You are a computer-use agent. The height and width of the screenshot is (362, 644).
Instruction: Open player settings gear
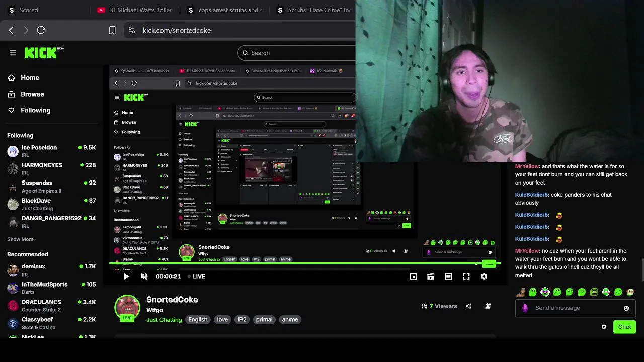point(484,276)
